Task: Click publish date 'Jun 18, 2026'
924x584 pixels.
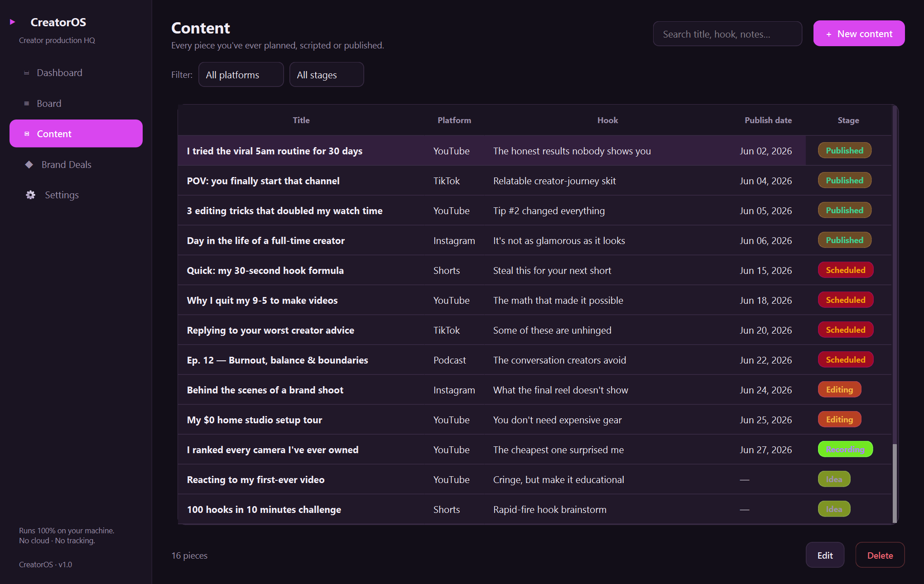Action: coord(765,300)
